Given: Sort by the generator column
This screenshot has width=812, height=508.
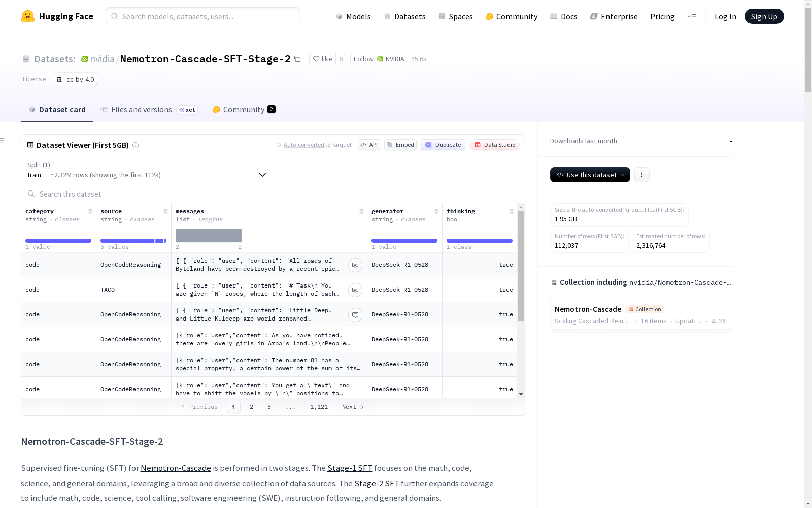Looking at the screenshot, I should pos(436,211).
